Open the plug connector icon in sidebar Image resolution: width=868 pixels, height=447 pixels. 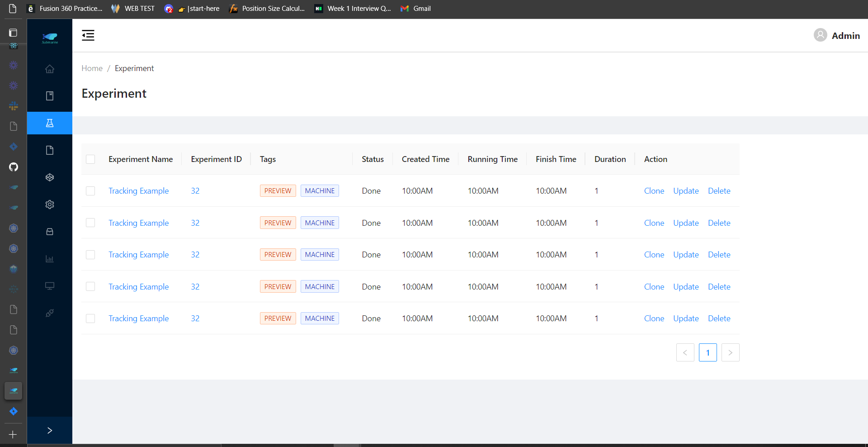[50, 313]
